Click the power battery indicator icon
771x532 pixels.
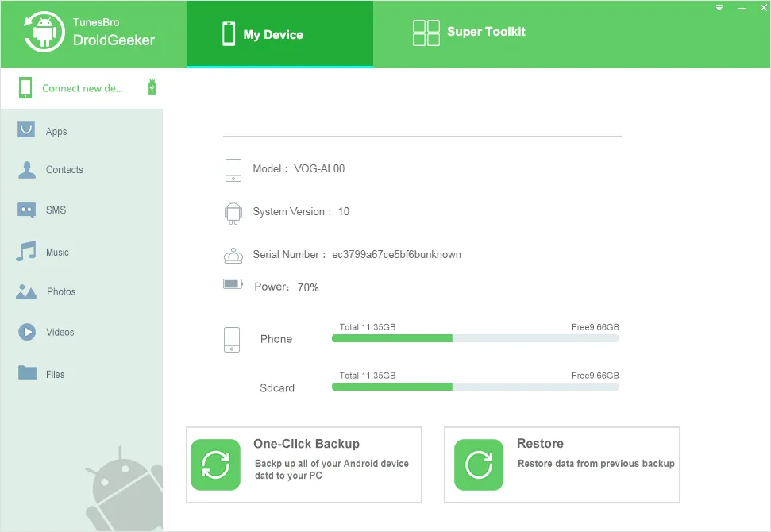click(233, 283)
